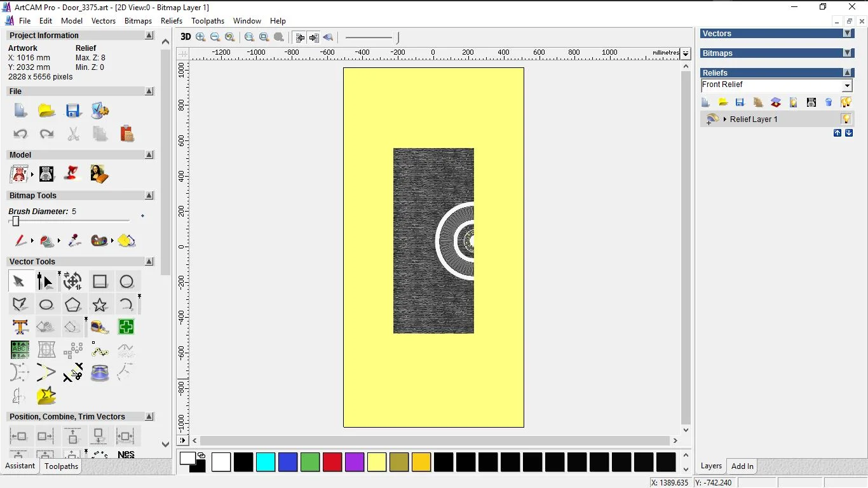Viewport: 868px width, 488px height.
Task: Switch to the Toolpaths tab
Action: tap(61, 466)
